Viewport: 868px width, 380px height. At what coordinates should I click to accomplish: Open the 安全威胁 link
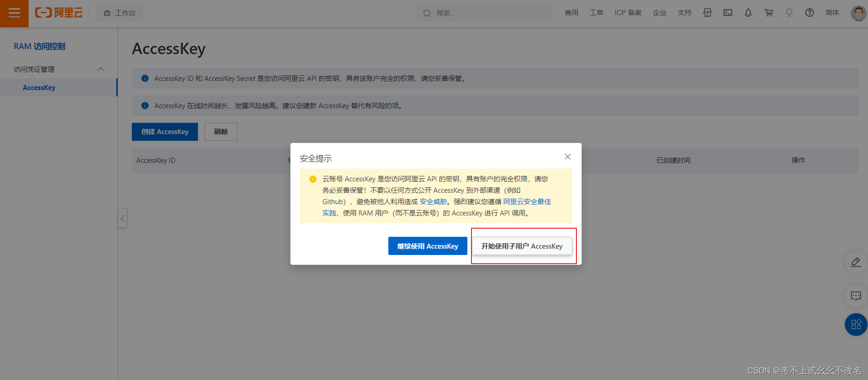click(433, 202)
